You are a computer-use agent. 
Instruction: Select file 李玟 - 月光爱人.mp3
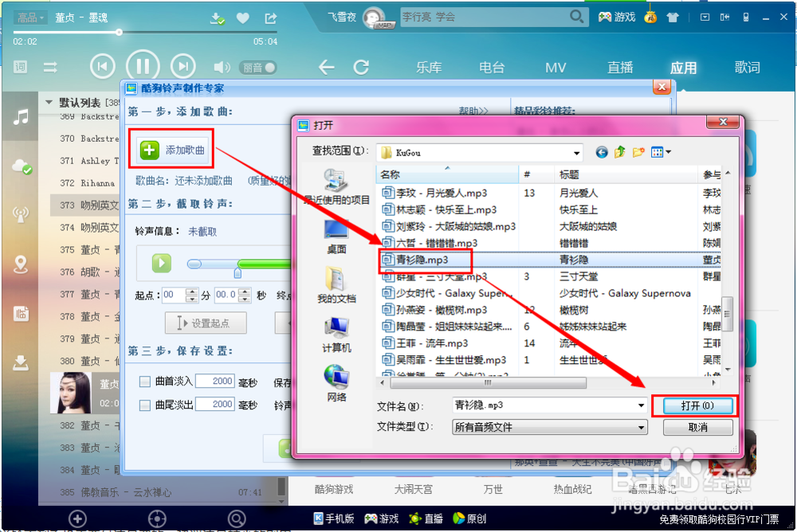[x=435, y=193]
